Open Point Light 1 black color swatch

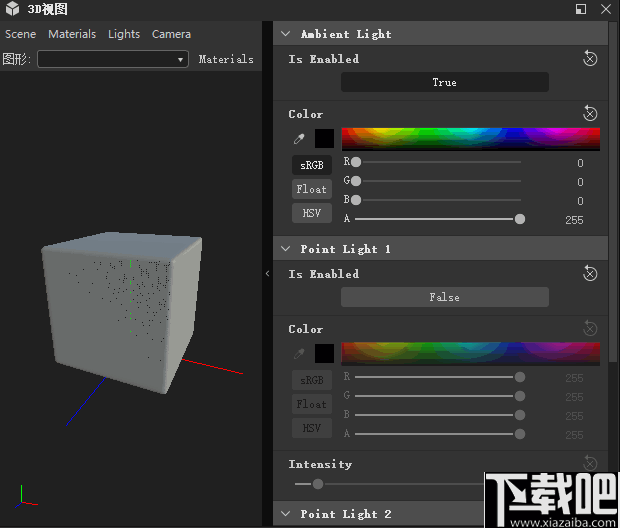pos(324,353)
